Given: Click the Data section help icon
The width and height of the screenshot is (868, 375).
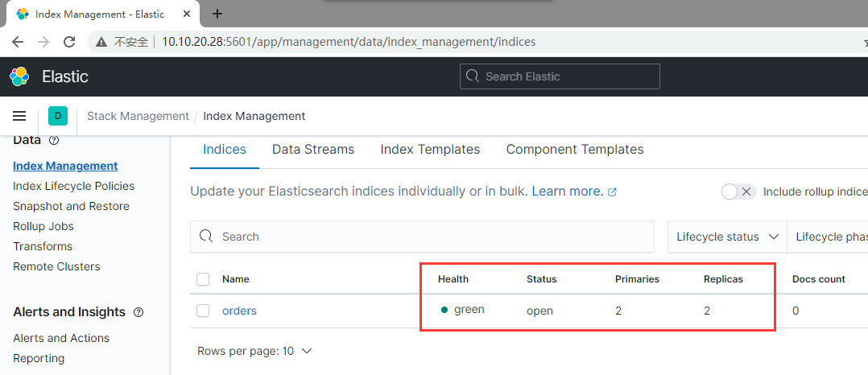Looking at the screenshot, I should pos(54,140).
